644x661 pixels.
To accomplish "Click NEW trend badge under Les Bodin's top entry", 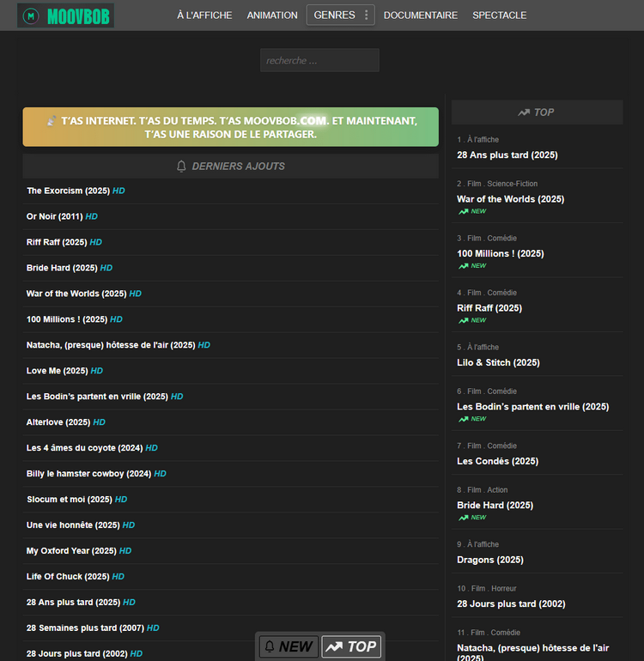I will tap(472, 419).
